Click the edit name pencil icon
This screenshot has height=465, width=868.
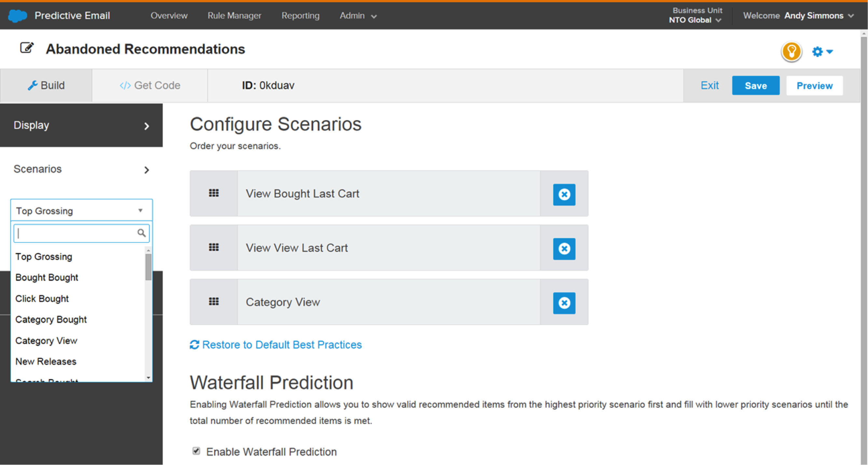(27, 48)
